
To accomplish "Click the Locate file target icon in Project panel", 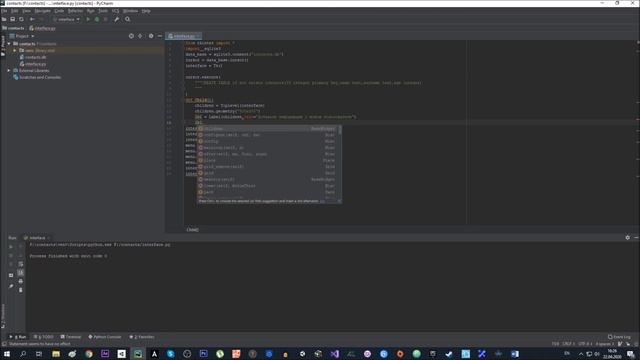I will coord(131,36).
